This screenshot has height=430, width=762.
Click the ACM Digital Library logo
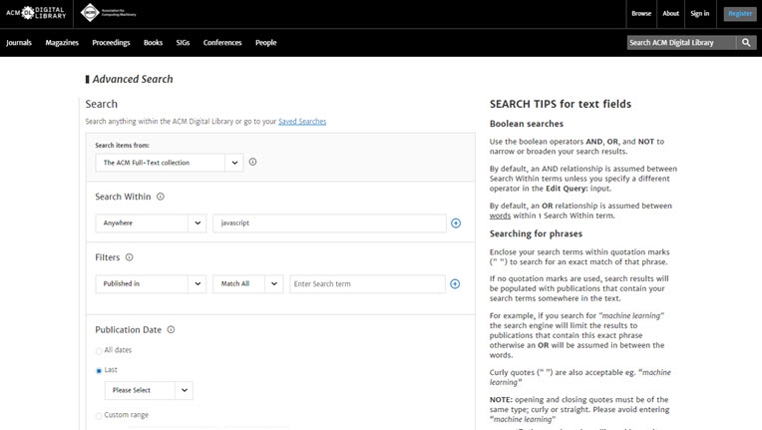pyautogui.click(x=36, y=13)
